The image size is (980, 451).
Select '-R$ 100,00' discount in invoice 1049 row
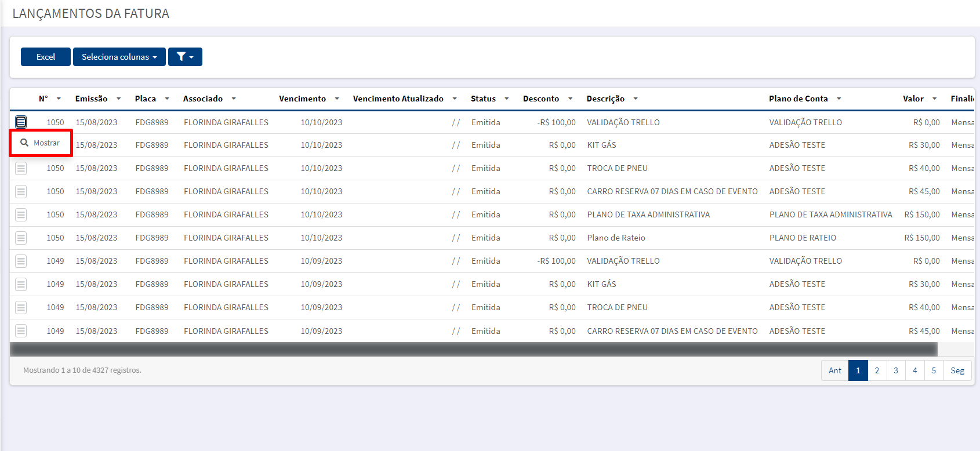click(x=557, y=261)
